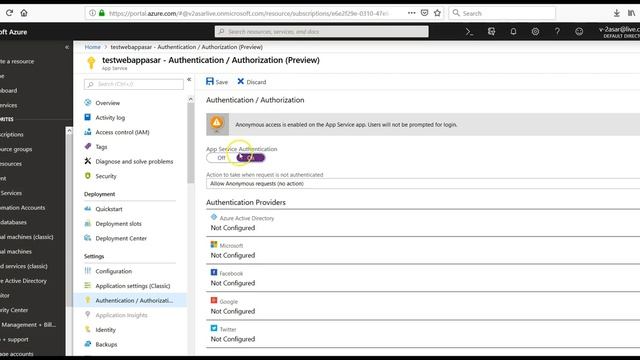Open Azure portal settings gear
Image resolution: width=640 pixels, height=360 pixels.
click(535, 31)
